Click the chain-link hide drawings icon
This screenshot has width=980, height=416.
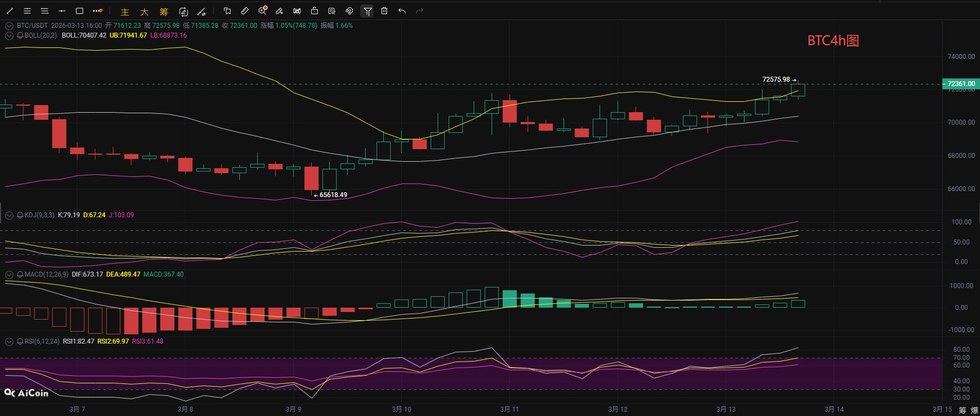(x=349, y=11)
